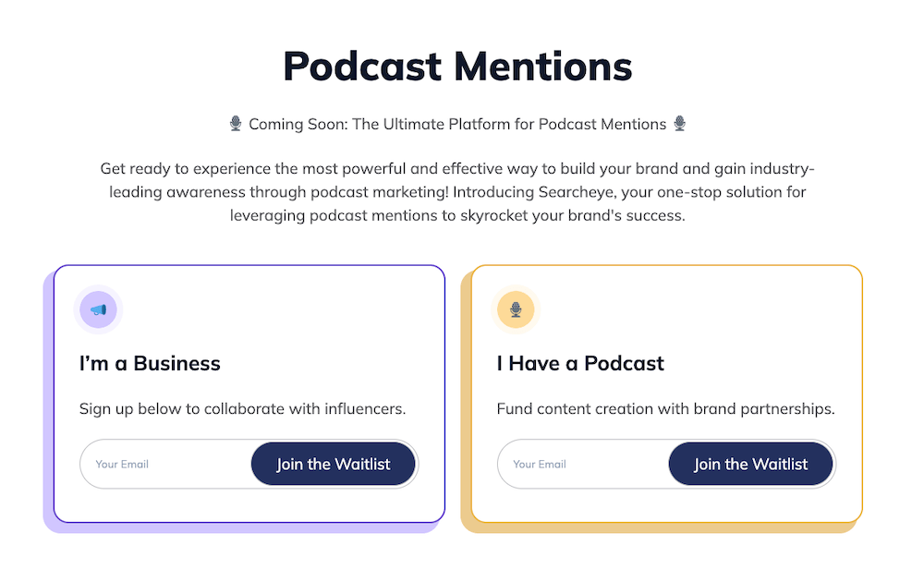Select the orange circular badge above "I Have a Podcast"

[516, 309]
